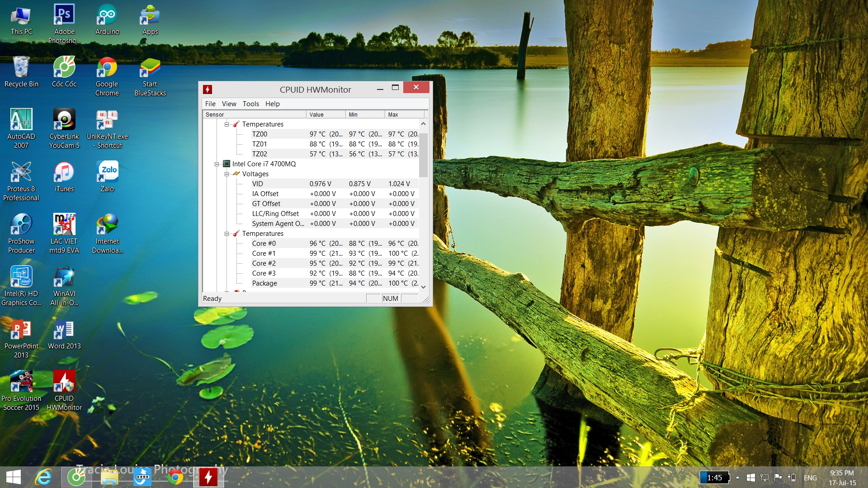Select the Start BlueStacks desktop icon
This screenshot has width=868, height=488.
(x=150, y=77)
